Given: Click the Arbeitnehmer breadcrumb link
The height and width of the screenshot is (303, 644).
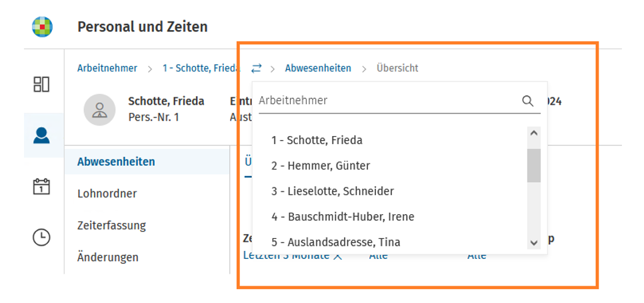Looking at the screenshot, I should 107,68.
